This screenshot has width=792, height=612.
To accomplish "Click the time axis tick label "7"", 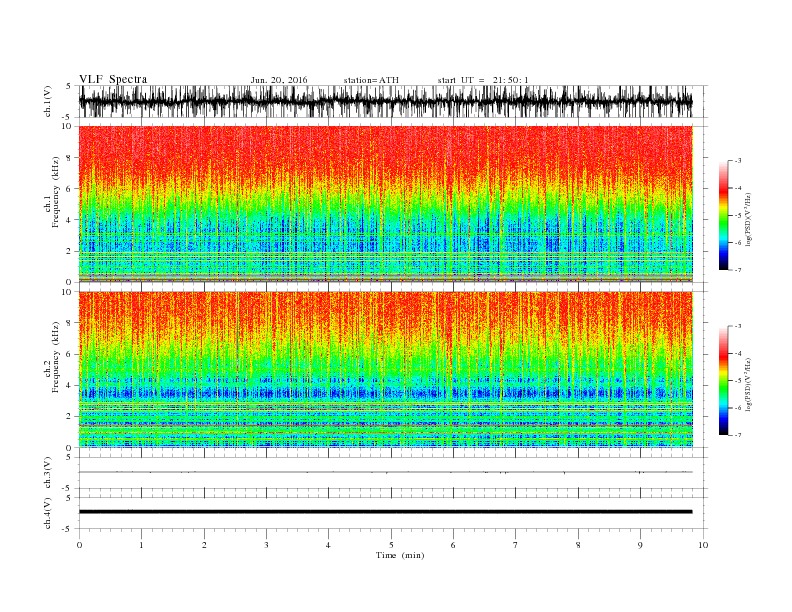I will [516, 545].
